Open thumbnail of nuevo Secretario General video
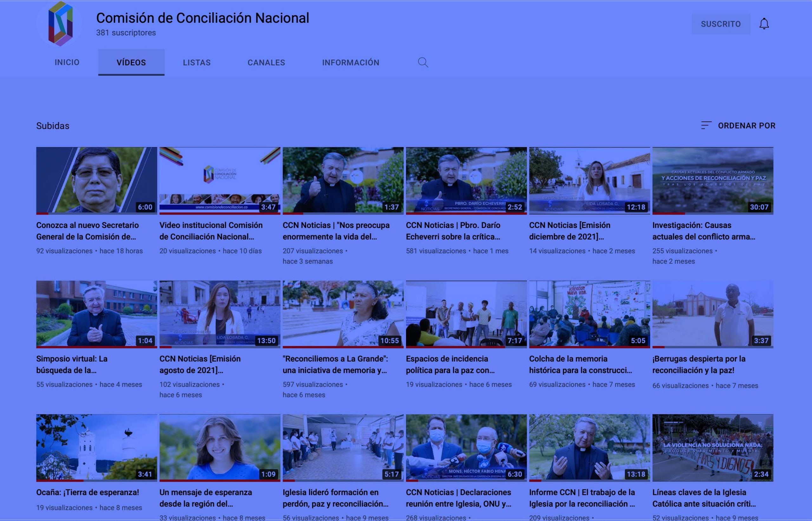Screen dimensions: 812x521 click(96, 181)
